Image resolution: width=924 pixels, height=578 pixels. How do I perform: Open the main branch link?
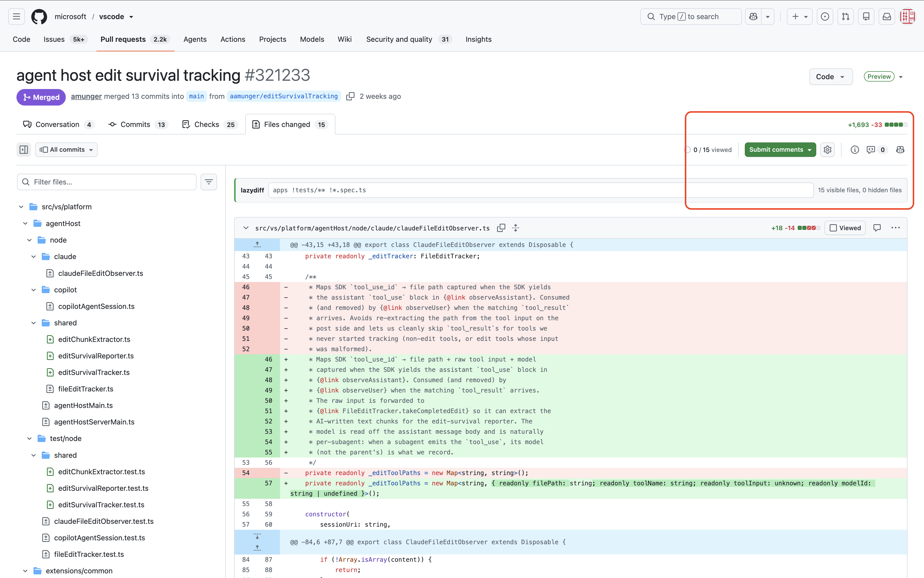(x=196, y=96)
